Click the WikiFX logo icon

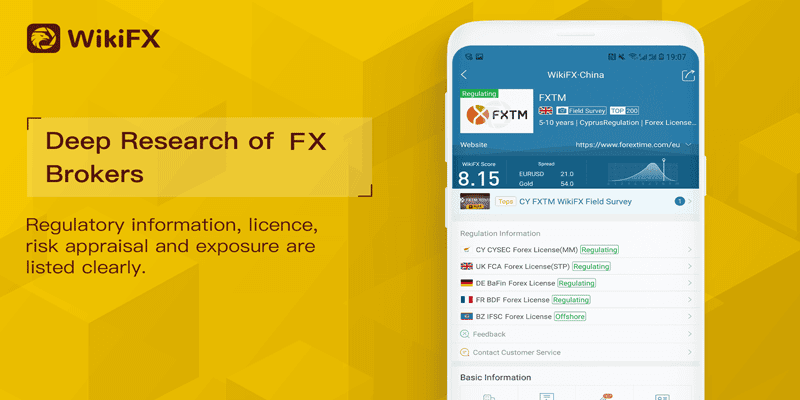[x=43, y=38]
